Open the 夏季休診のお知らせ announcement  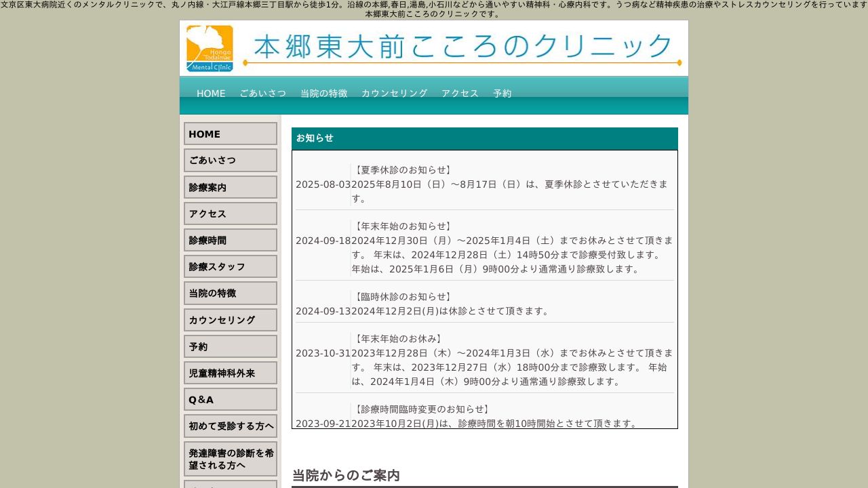pyautogui.click(x=402, y=169)
